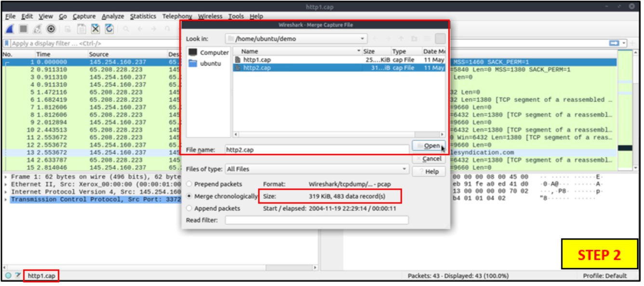Click the display filter bookmark icon
Image resolution: width=644 pixels, height=286 pixels.
click(7, 43)
